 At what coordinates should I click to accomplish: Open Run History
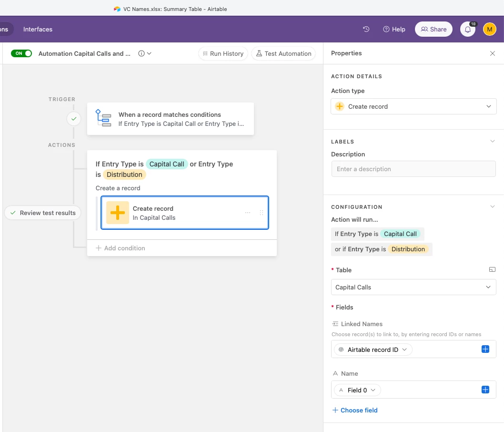click(x=223, y=53)
